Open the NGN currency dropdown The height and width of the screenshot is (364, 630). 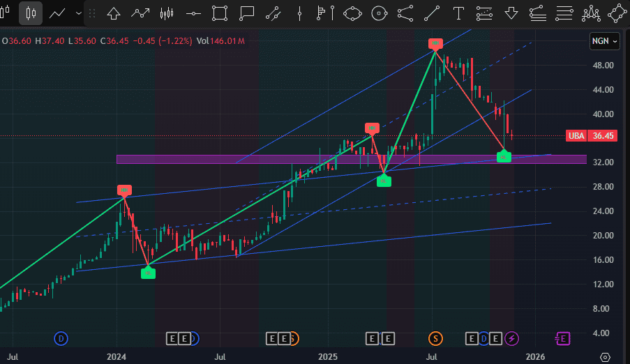coord(604,41)
